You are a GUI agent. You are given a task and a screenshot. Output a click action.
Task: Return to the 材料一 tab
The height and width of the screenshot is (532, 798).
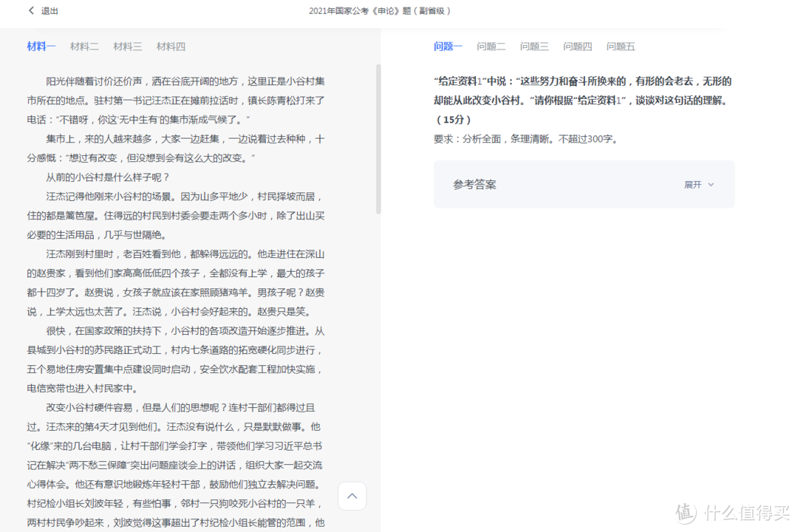(40, 46)
